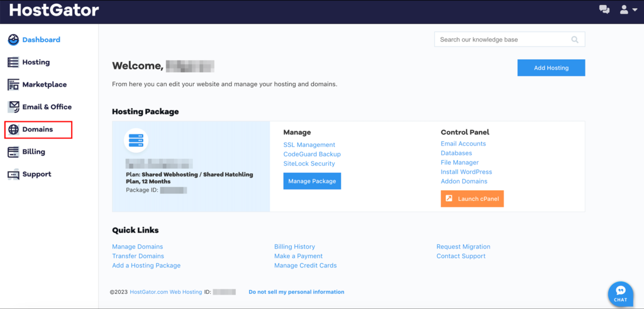This screenshot has width=644, height=309.
Task: Click the Billing card icon
Action: pos(13,152)
